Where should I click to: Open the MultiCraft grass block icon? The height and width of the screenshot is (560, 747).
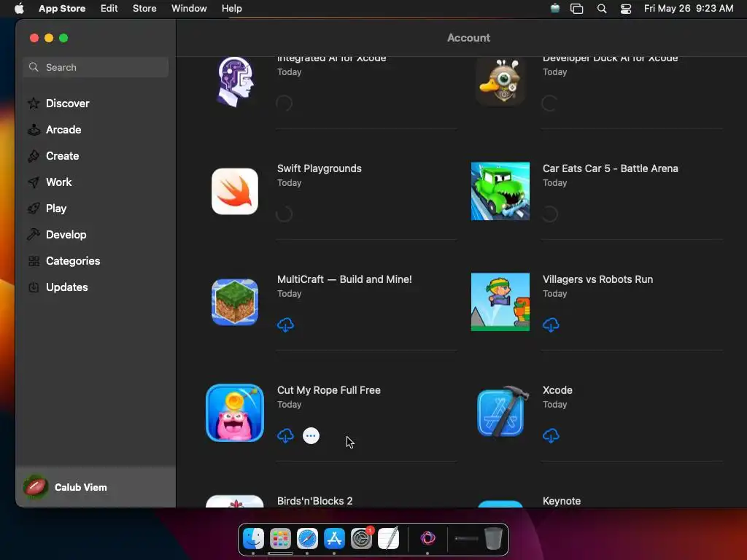tap(235, 303)
